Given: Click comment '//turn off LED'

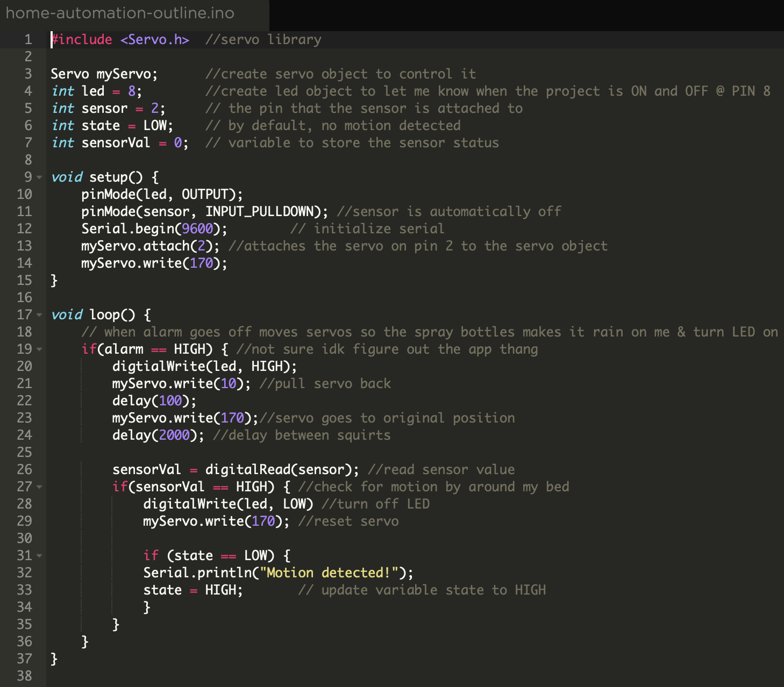Looking at the screenshot, I should pos(375,504).
